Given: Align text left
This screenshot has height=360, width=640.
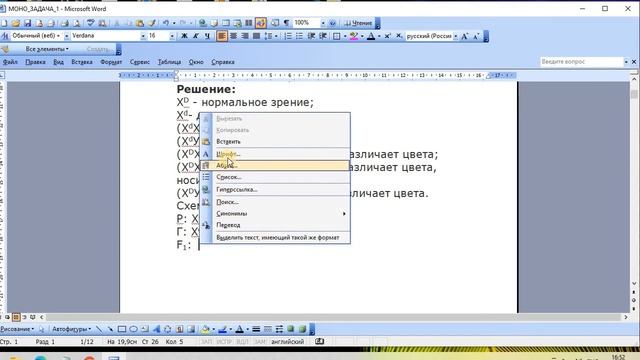Looking at the screenshot, I should click(x=222, y=36).
